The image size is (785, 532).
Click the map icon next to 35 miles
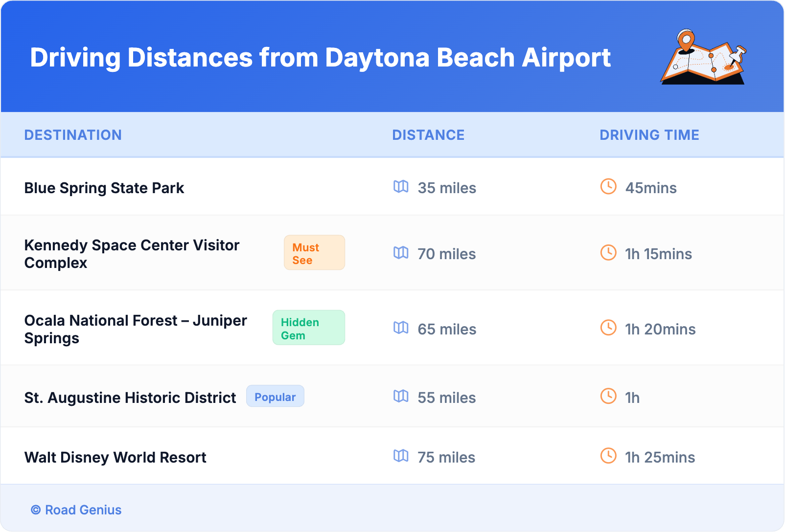(x=401, y=187)
